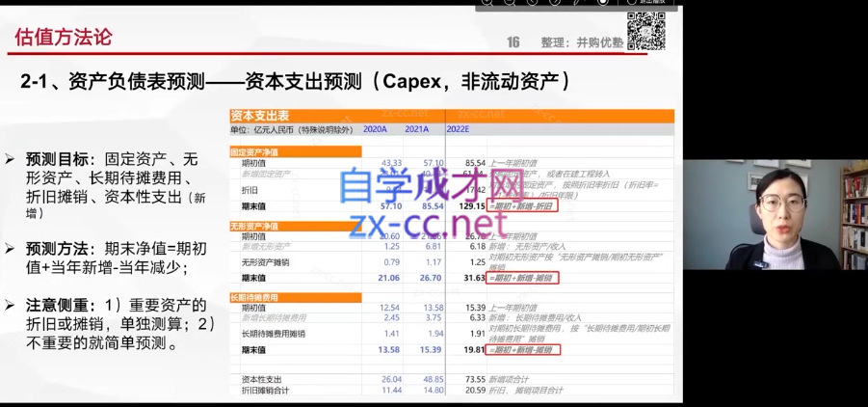Click the 21.06 ending value for 2020A
The height and width of the screenshot is (407, 868).
click(x=389, y=278)
